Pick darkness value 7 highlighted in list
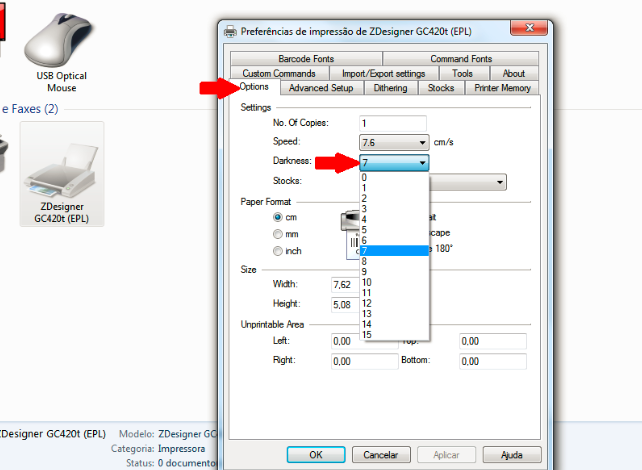This screenshot has height=470, width=642. click(x=394, y=251)
